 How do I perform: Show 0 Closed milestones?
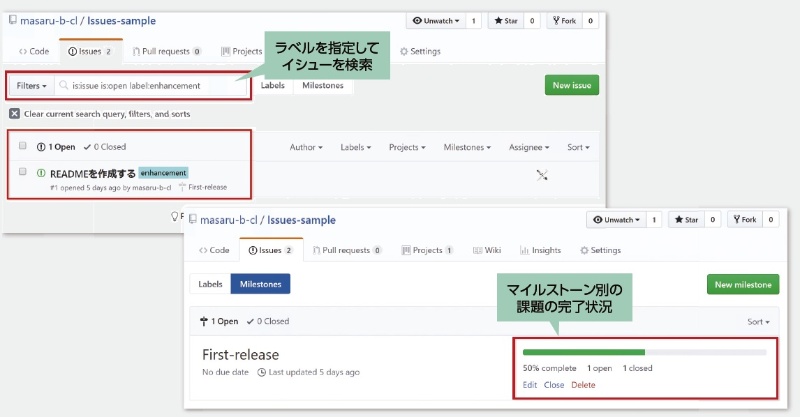[x=268, y=322]
